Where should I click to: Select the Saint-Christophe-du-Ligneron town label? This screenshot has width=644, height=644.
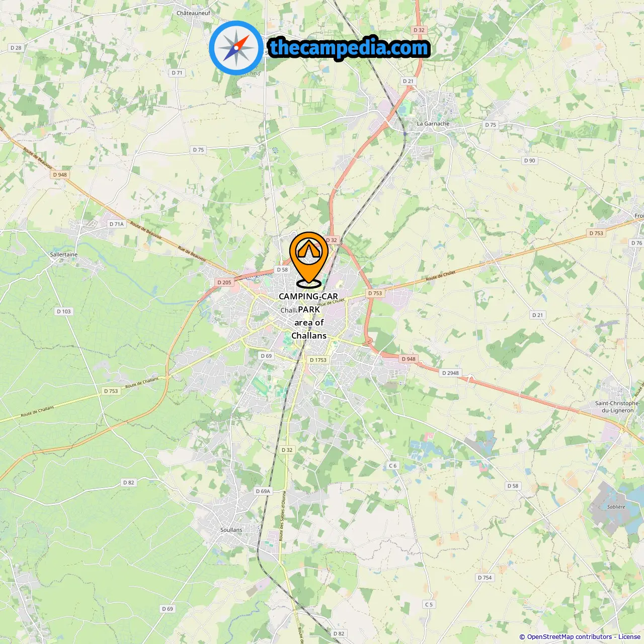tap(618, 407)
